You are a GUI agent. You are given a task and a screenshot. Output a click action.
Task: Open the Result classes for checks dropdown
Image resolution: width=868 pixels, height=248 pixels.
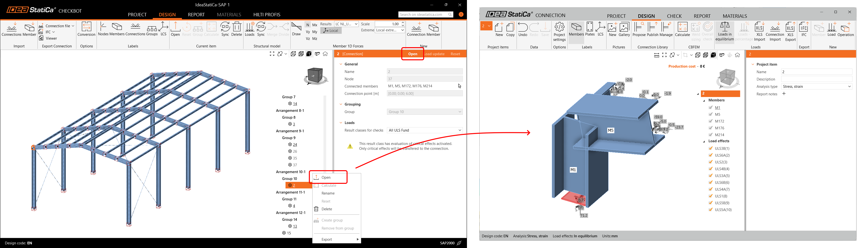425,130
